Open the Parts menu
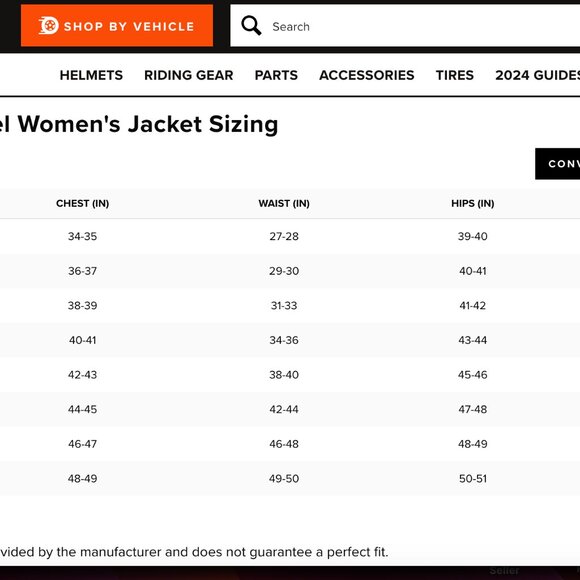Screen dimensions: 580x580 276,75
